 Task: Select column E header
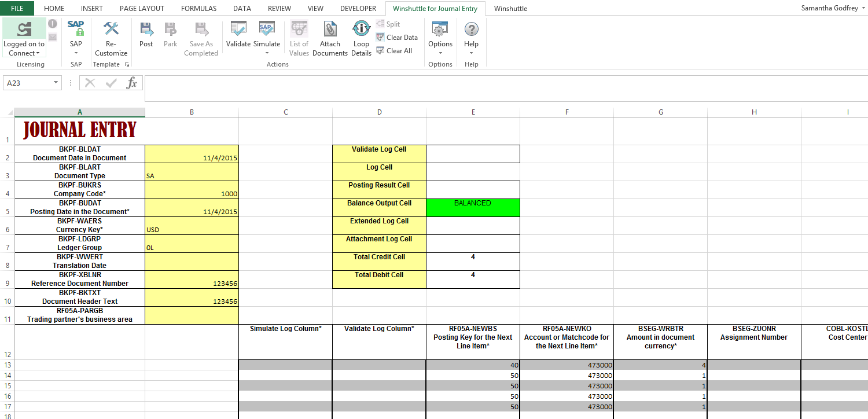(473, 112)
